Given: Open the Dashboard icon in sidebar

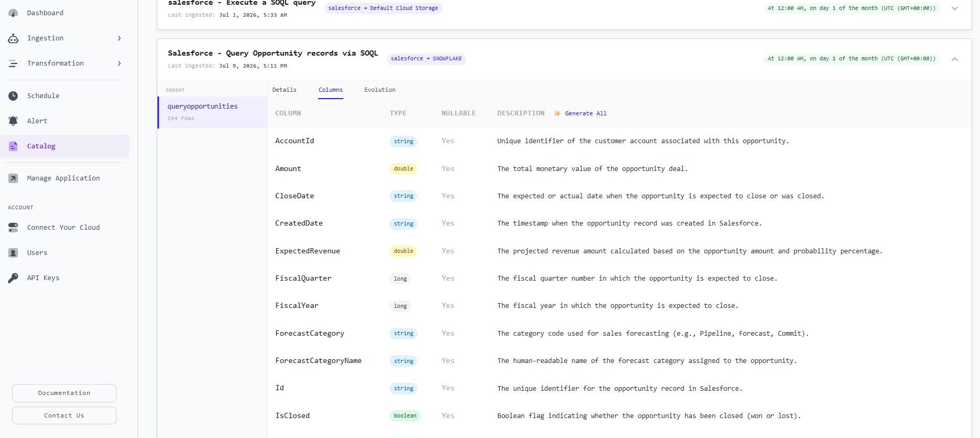Looking at the screenshot, I should pyautogui.click(x=13, y=13).
